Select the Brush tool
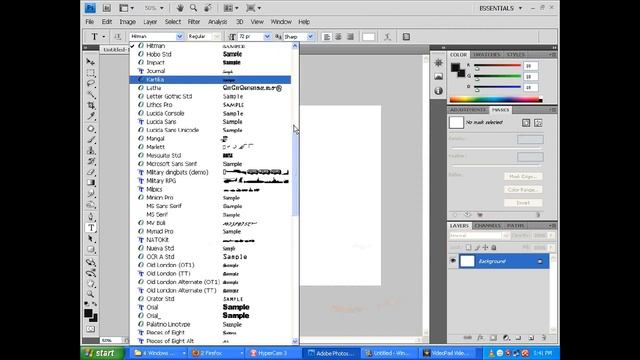The image size is (640, 360). (x=91, y=140)
